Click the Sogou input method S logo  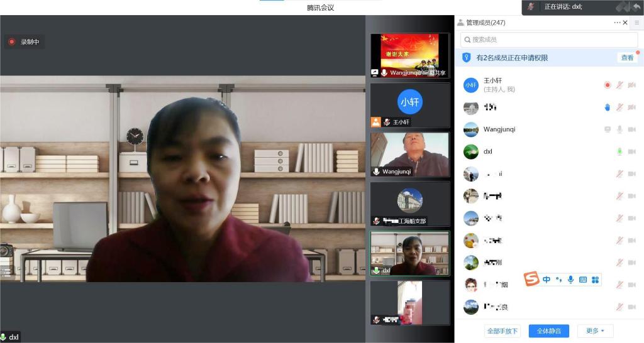pos(532,279)
